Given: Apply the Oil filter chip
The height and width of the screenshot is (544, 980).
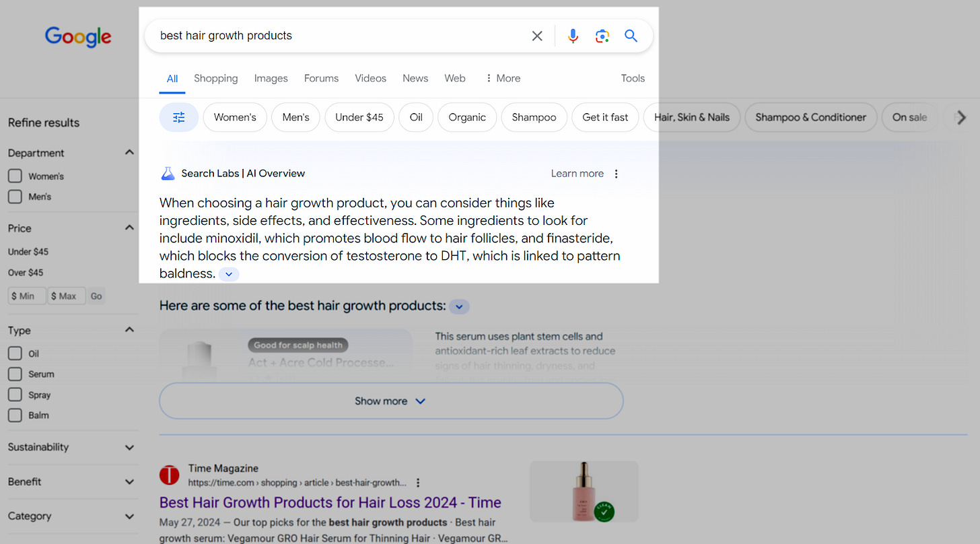Looking at the screenshot, I should point(416,117).
